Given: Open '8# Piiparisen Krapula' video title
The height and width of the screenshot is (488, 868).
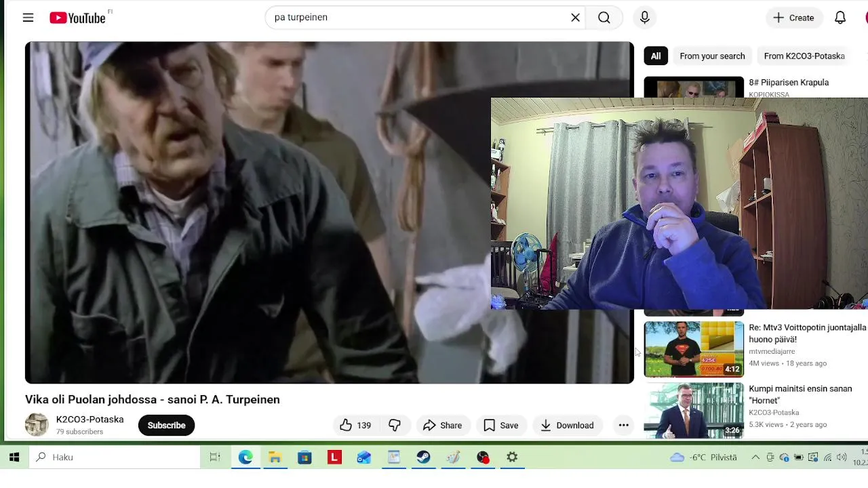Looking at the screenshot, I should point(789,83).
